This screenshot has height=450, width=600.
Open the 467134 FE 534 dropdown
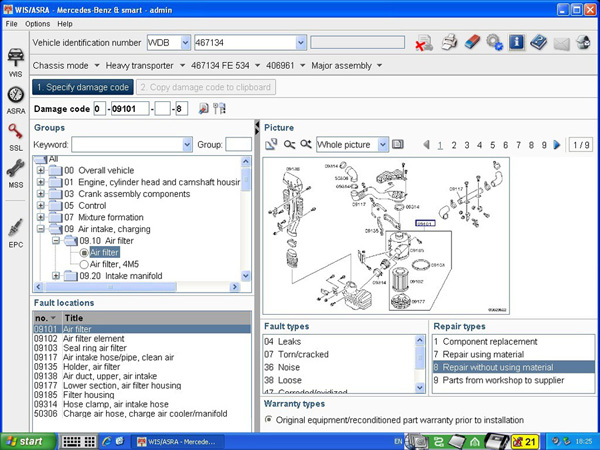point(258,65)
